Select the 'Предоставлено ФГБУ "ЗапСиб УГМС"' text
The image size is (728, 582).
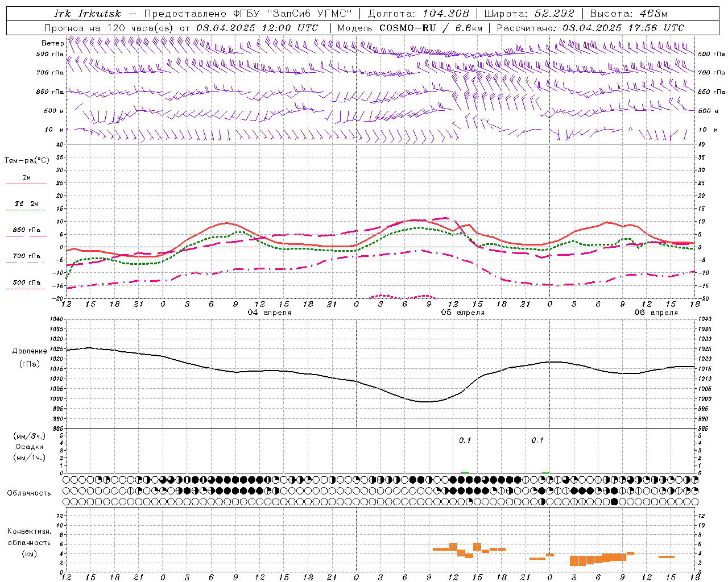pos(248,14)
